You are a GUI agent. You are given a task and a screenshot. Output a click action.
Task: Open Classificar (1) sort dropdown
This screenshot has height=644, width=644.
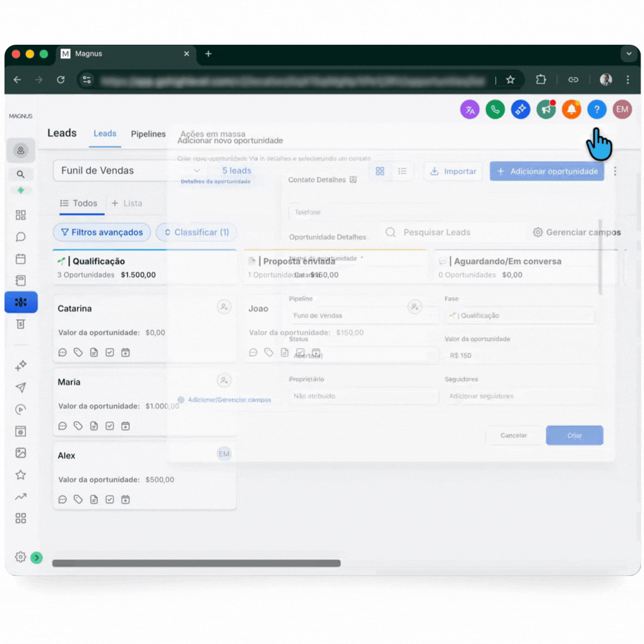tap(197, 233)
